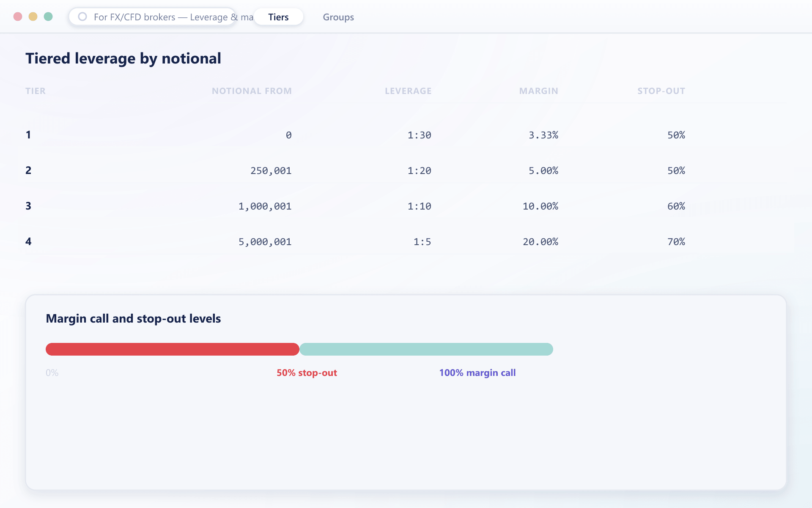Viewport: 812px width, 508px height.
Task: Click stop-out value 60%
Action: point(676,206)
